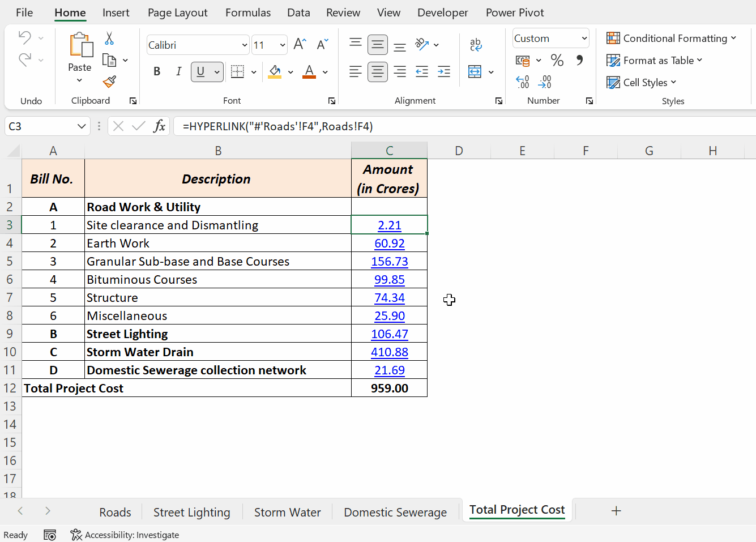This screenshot has height=542, width=756.
Task: Toggle the Center horizontal alignment button
Action: coord(377,72)
